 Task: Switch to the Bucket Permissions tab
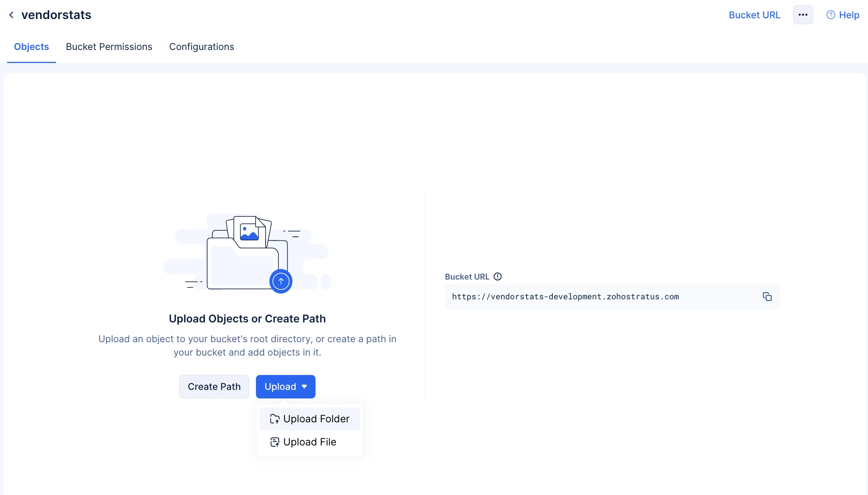(109, 47)
